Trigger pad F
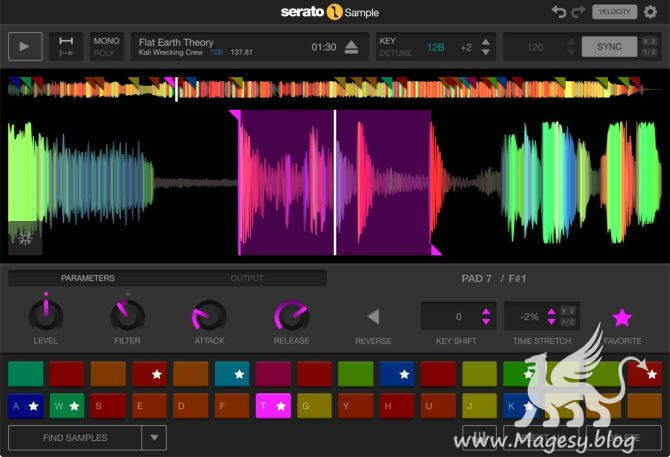This screenshot has height=457, width=670. [232, 406]
